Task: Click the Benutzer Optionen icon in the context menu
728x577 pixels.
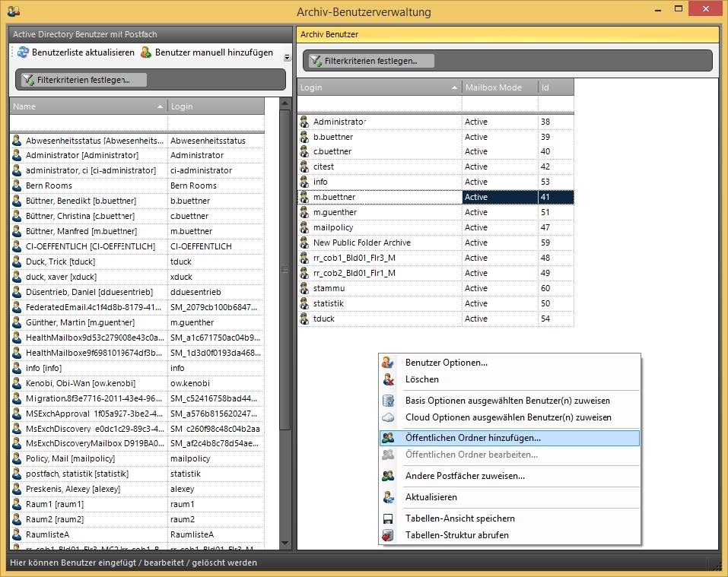Action: click(x=389, y=363)
